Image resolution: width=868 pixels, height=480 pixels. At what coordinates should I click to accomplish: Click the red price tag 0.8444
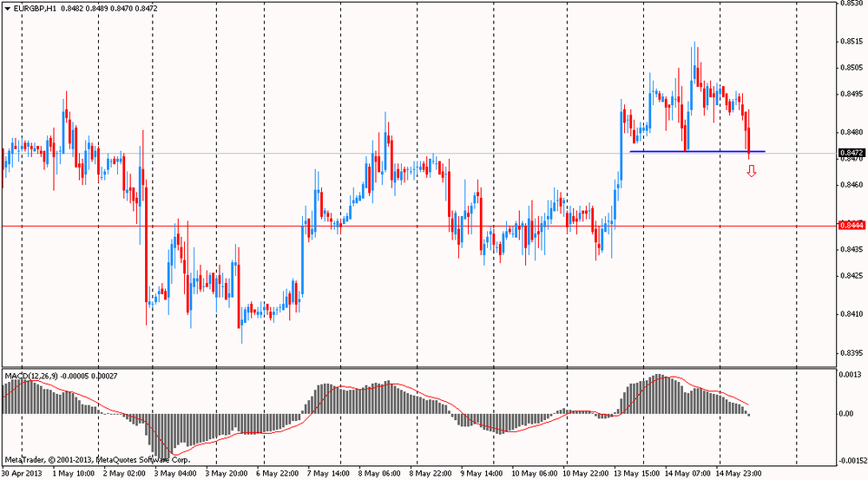tap(852, 226)
